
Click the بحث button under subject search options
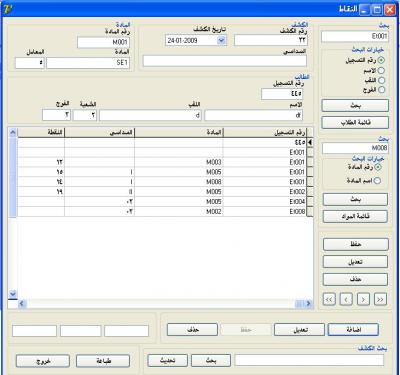pyautogui.click(x=355, y=200)
